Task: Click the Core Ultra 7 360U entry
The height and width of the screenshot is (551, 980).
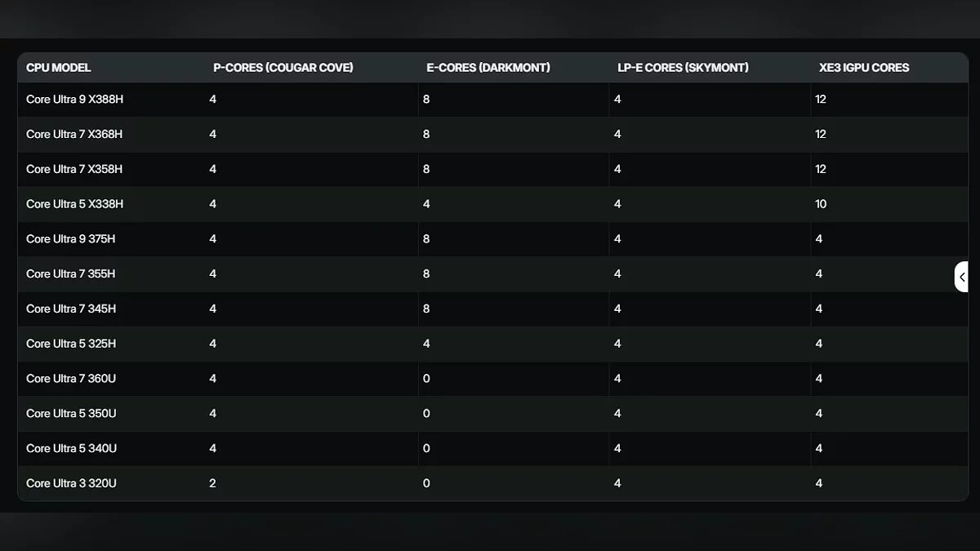Action: pyautogui.click(x=71, y=379)
